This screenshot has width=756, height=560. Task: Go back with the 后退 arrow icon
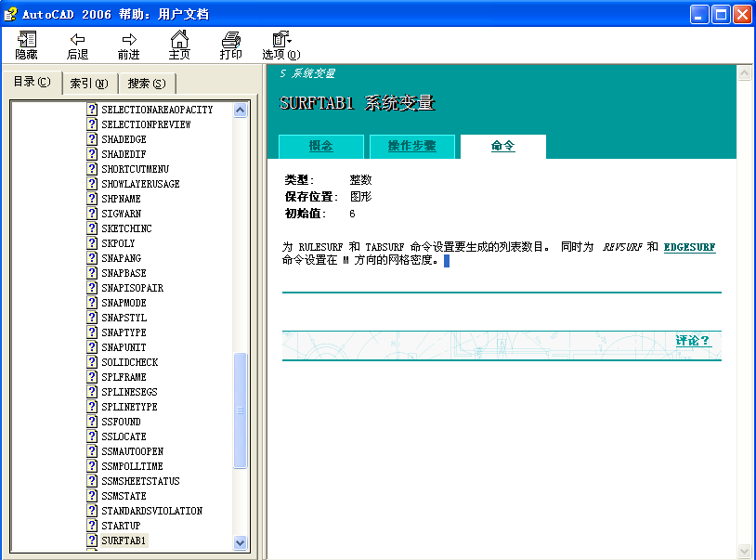tap(77, 39)
